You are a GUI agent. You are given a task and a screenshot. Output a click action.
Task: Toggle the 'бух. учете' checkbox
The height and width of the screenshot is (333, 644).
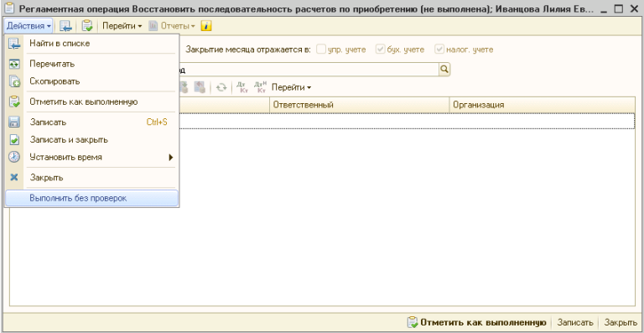click(380, 49)
